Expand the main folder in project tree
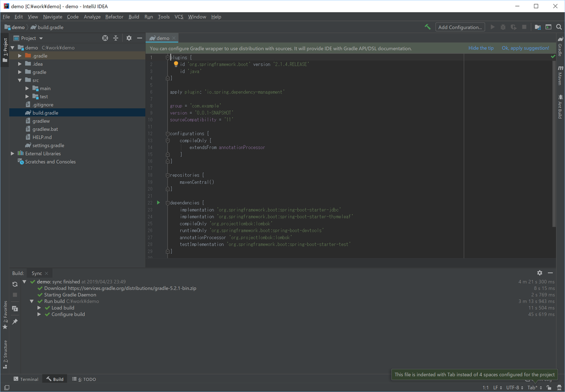The width and height of the screenshot is (565, 392). pos(27,88)
